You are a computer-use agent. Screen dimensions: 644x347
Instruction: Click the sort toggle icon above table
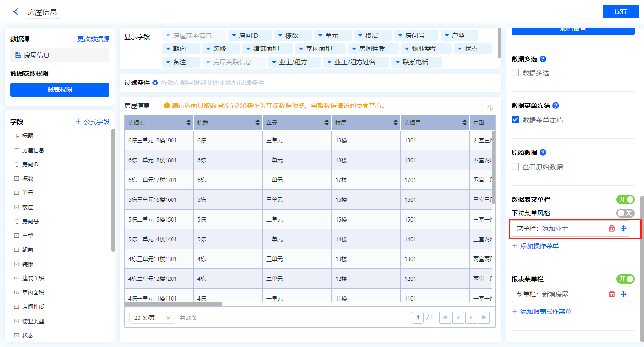coord(489,108)
